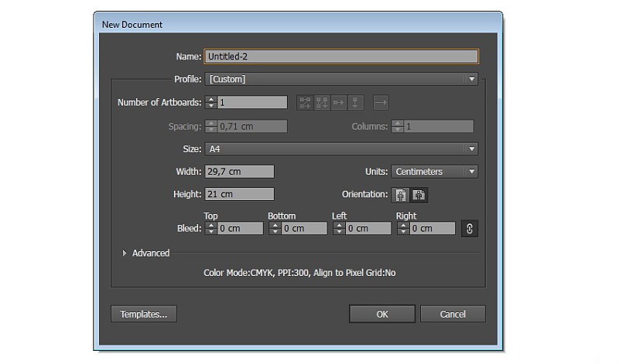This screenshot has width=619, height=364.
Task: Click the right-to-left layout arrow icon
Action: pos(381,102)
